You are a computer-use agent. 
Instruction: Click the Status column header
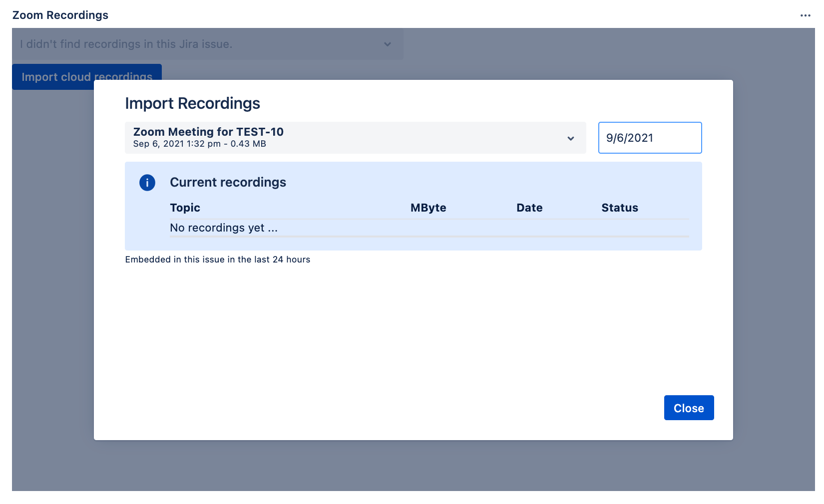click(x=619, y=208)
